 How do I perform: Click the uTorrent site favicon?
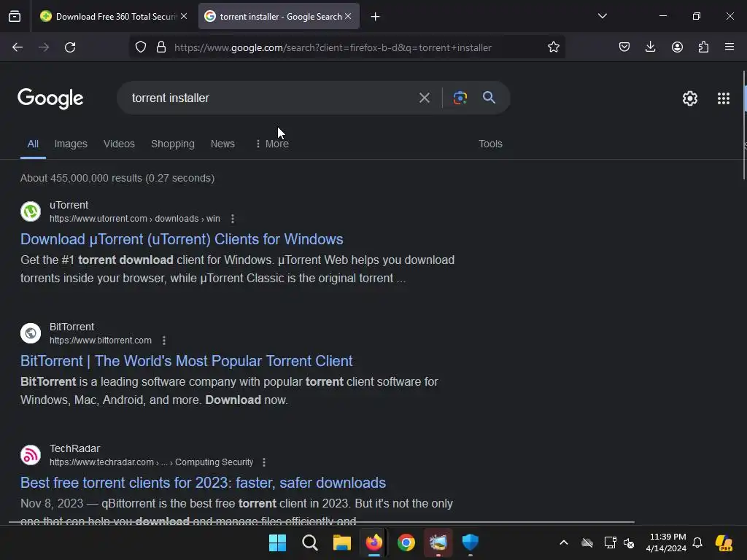pyautogui.click(x=31, y=211)
